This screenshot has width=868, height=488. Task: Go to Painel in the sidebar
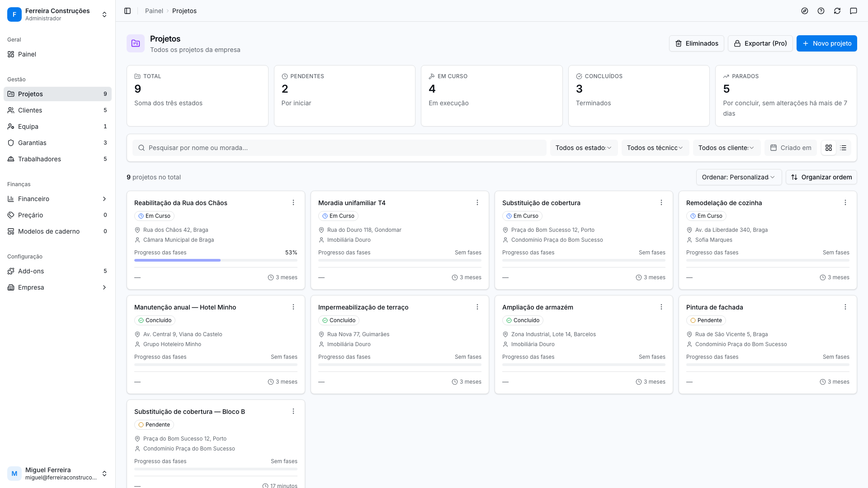pyautogui.click(x=58, y=54)
